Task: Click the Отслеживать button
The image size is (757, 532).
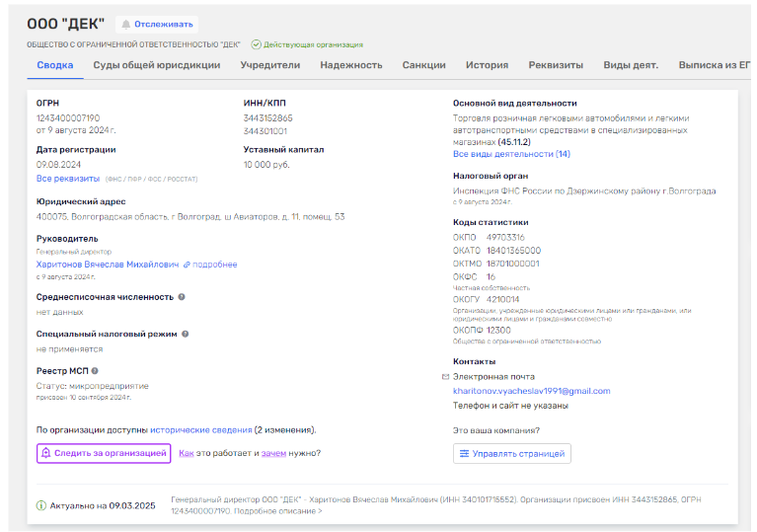Action: (157, 24)
